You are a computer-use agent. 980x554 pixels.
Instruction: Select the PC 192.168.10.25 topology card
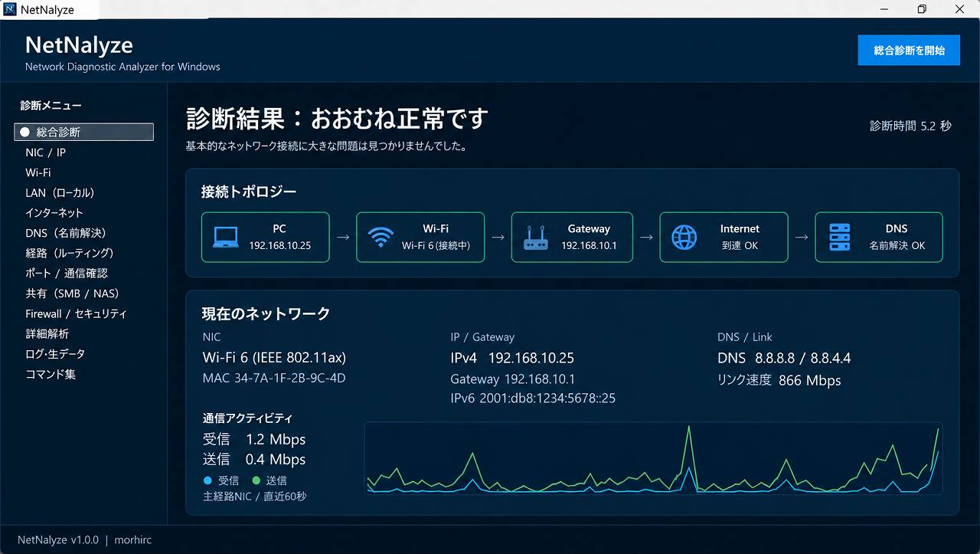click(x=266, y=238)
